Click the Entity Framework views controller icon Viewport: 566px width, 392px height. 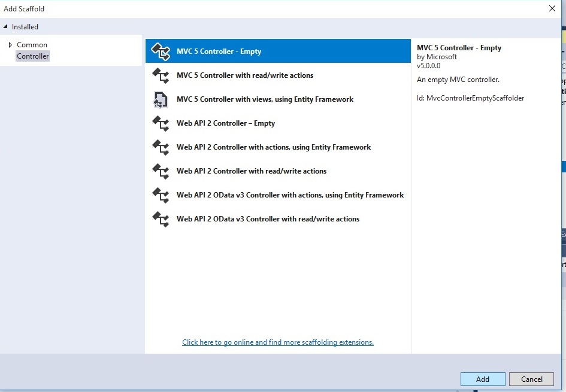point(161,99)
